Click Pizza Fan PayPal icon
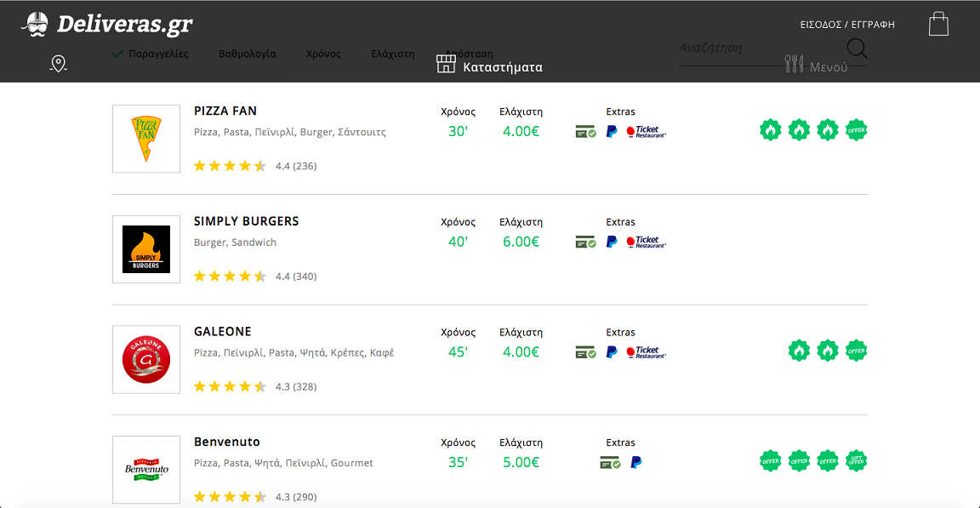The height and width of the screenshot is (508, 980). coord(612,131)
